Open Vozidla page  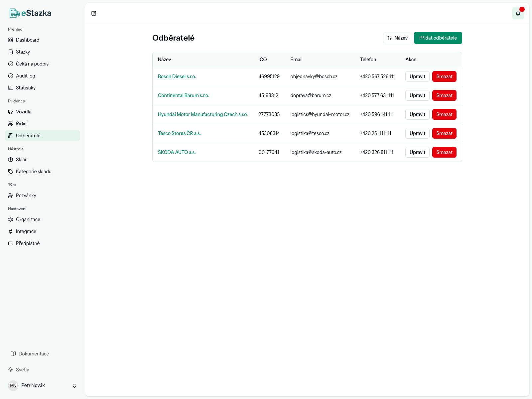(x=43, y=112)
